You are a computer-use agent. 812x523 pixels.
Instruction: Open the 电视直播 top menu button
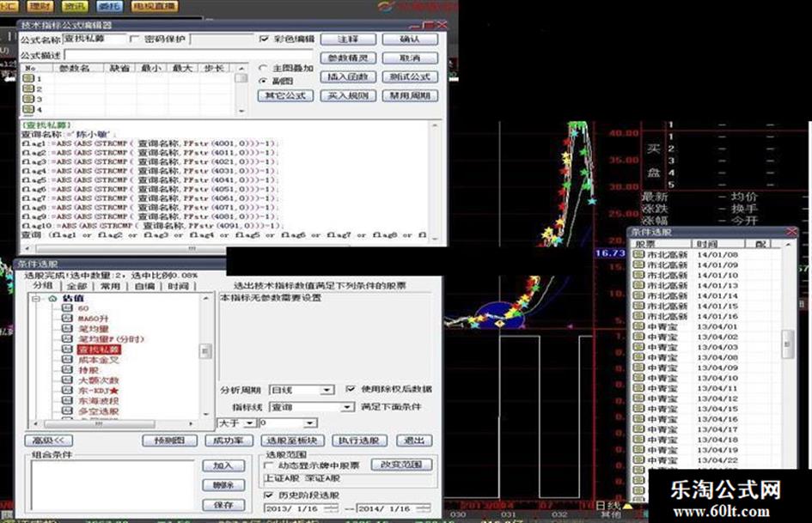(156, 6)
